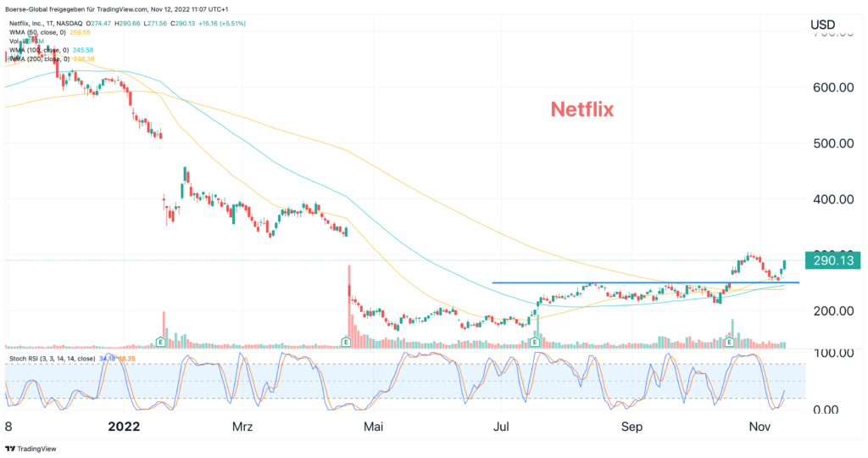This screenshot has height=458, width=868.
Task: Click the earnings E marker near February 2022
Action: pyautogui.click(x=161, y=343)
